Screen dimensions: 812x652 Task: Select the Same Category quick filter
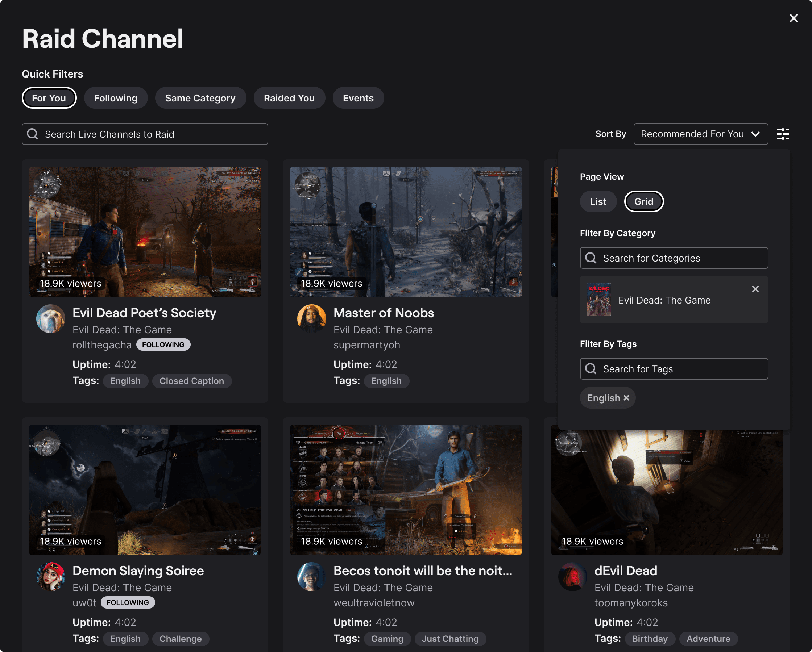coord(200,98)
